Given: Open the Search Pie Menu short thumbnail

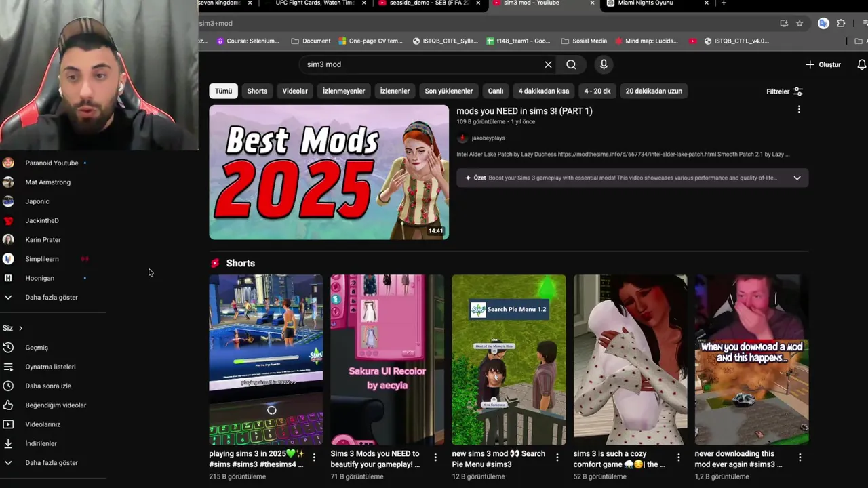Looking at the screenshot, I should pyautogui.click(x=509, y=360).
